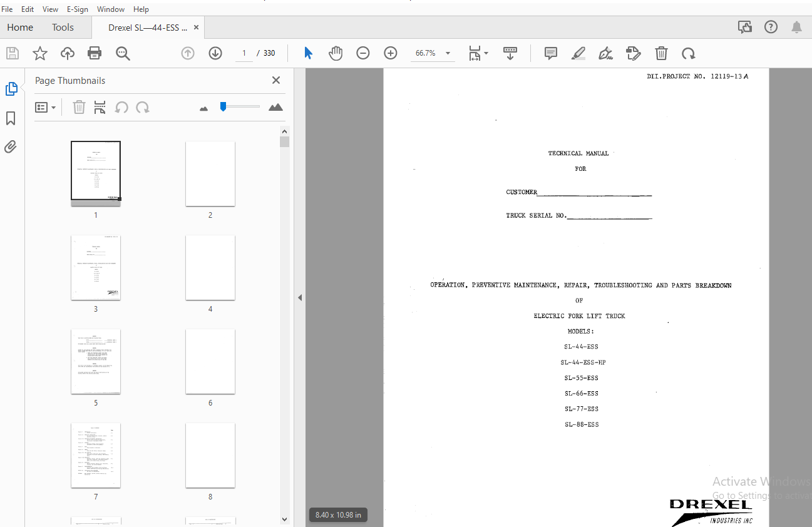
Task: Select page 8 thumbnail
Action: pos(210,455)
